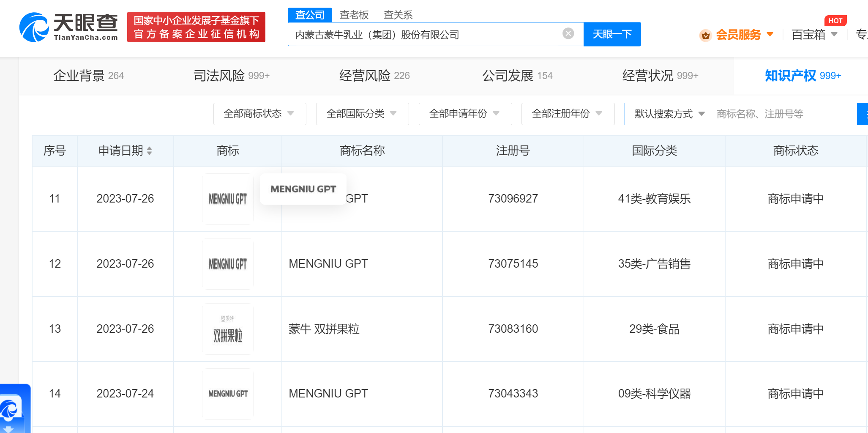Click the 2023-07-24 application date cell
Screen dimensions: 868x433
click(125, 394)
